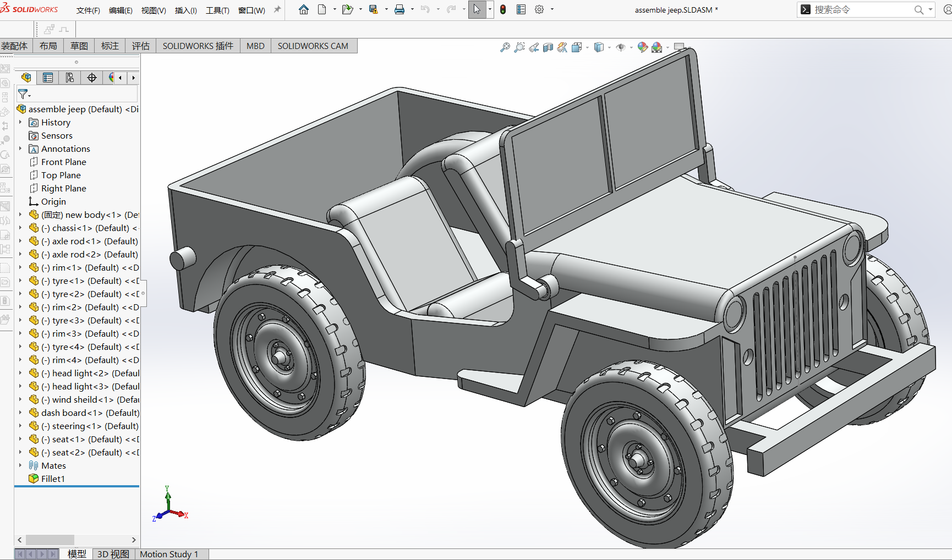The height and width of the screenshot is (560, 952).
Task: Click the Rebuild traffic light icon
Action: (503, 9)
